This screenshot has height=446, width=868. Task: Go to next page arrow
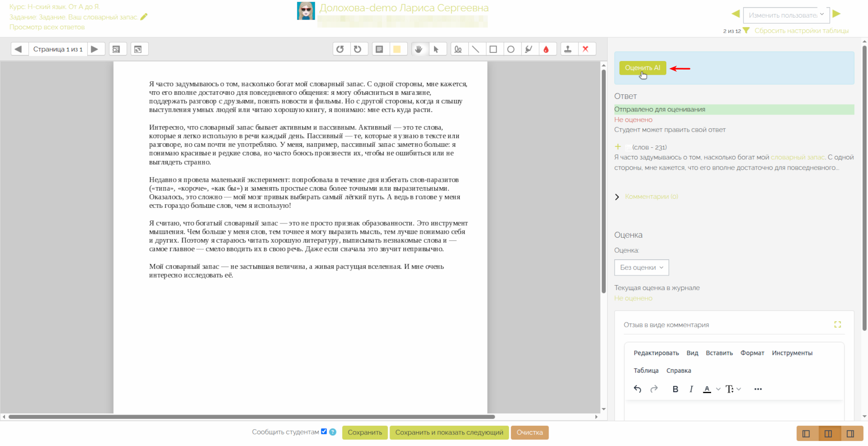point(95,49)
